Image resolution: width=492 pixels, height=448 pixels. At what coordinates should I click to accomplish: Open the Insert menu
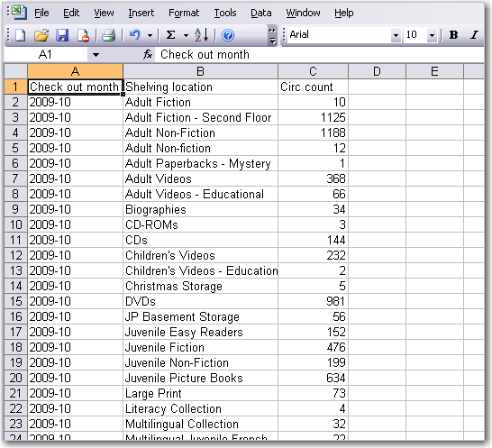pos(141,13)
